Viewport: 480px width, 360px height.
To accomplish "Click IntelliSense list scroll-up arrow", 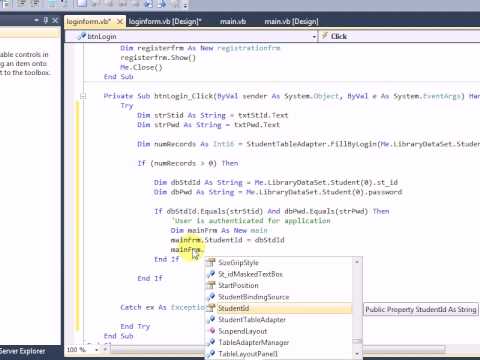I will [x=357, y=262].
